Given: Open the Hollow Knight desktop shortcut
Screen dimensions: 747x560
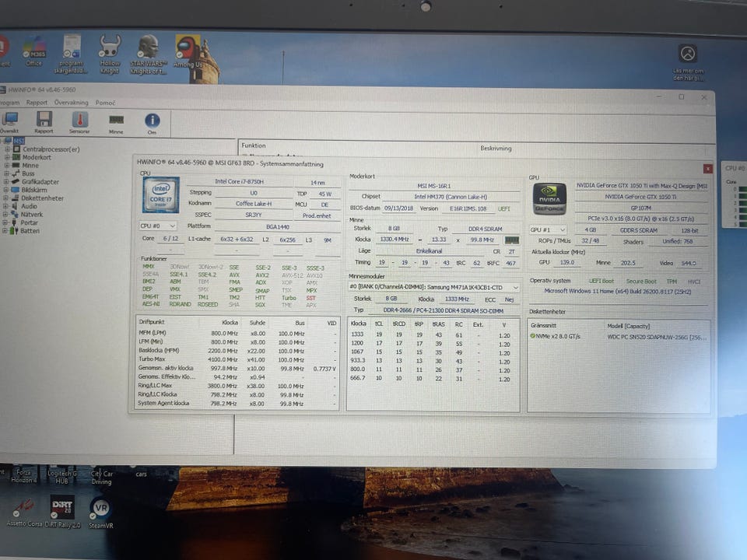Looking at the screenshot, I should pos(110,47).
